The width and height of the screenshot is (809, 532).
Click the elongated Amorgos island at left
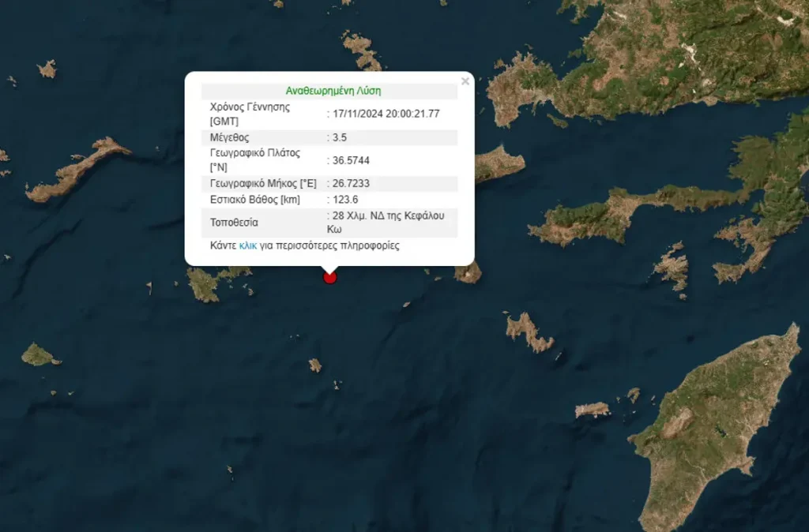pos(79,170)
